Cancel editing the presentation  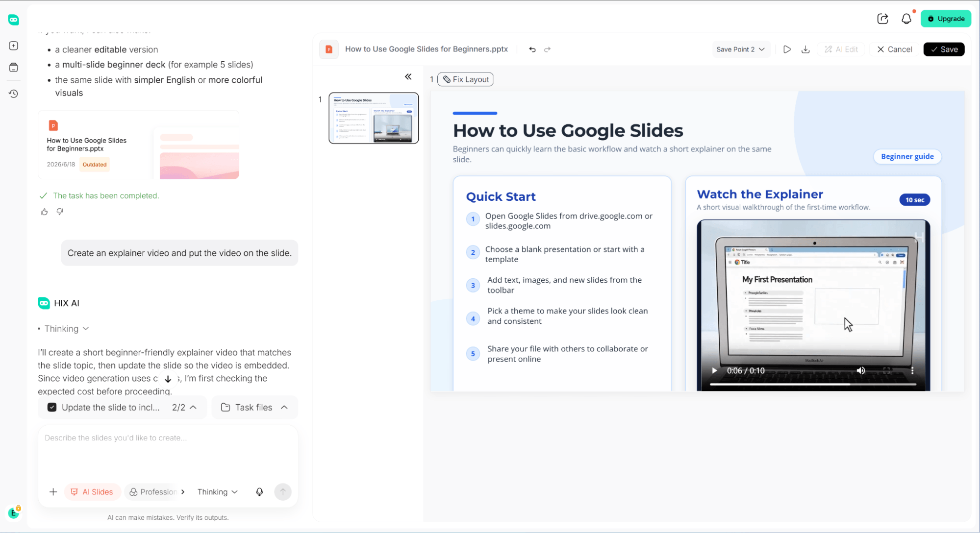895,49
